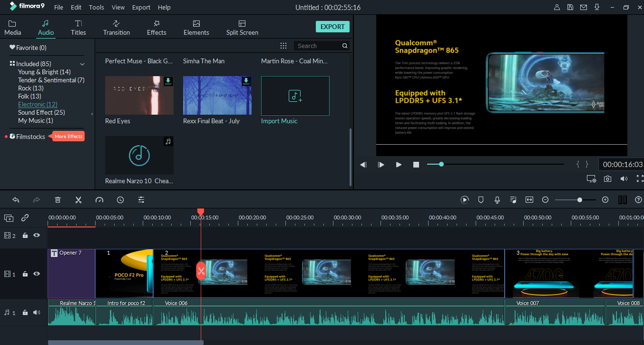Hide video track 2 with eye icon
The image size is (644, 345).
[37, 235]
